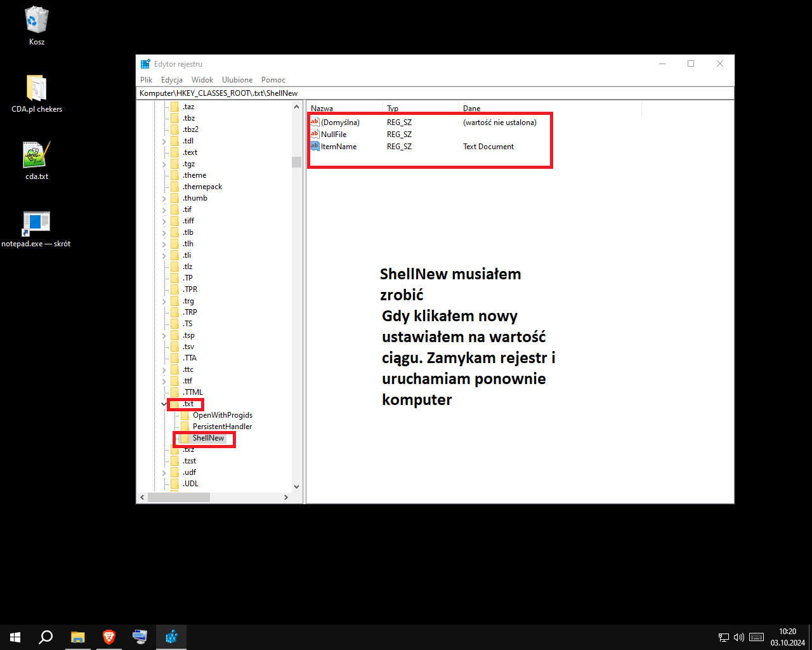This screenshot has height=650, width=812.
Task: Sort values by the Typ column header
Action: [421, 108]
